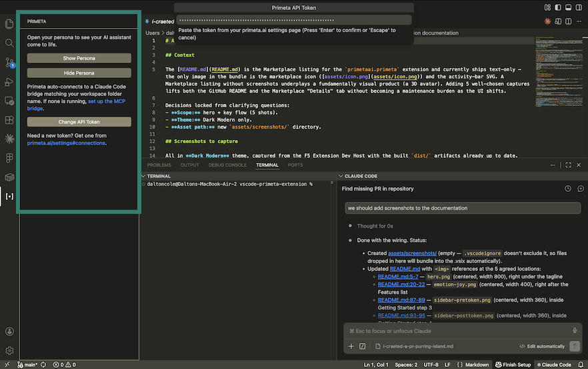Click Finish Setup in status bar
588x369 pixels.
click(513, 364)
